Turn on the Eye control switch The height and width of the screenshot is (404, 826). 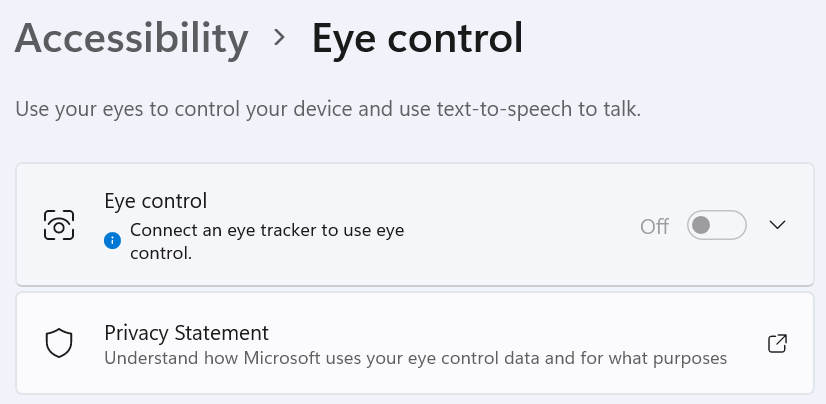(717, 226)
